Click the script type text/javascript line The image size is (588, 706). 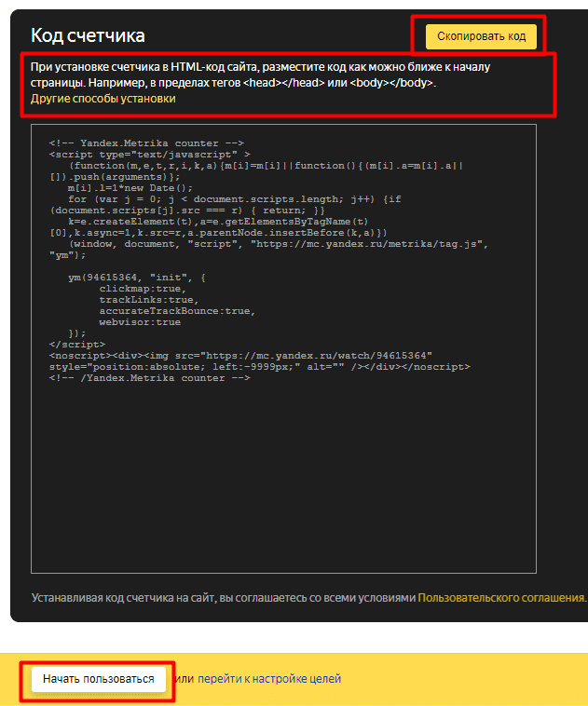coord(149,154)
